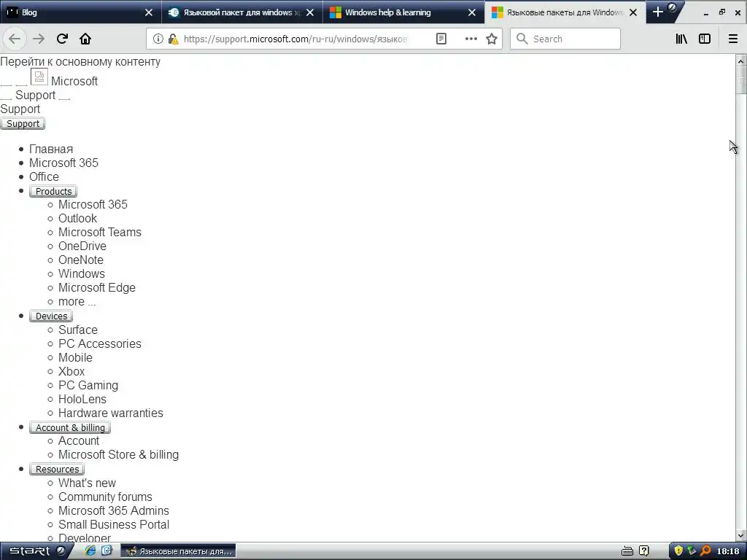This screenshot has width=747, height=560.
Task: Toggle reader view in address bar
Action: tap(441, 39)
